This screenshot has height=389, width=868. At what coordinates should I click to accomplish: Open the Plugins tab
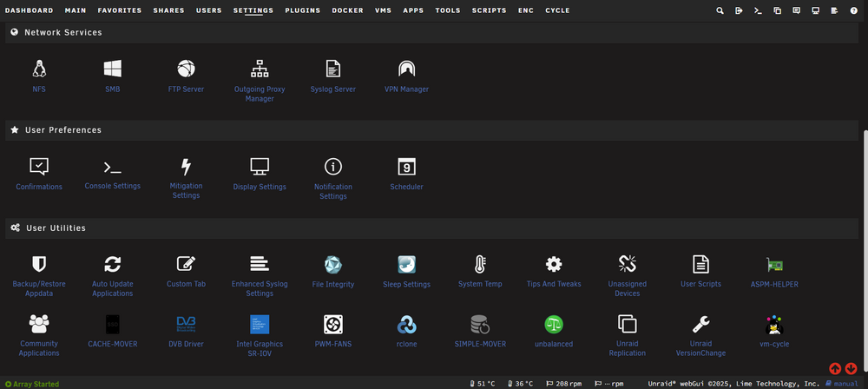pos(303,10)
